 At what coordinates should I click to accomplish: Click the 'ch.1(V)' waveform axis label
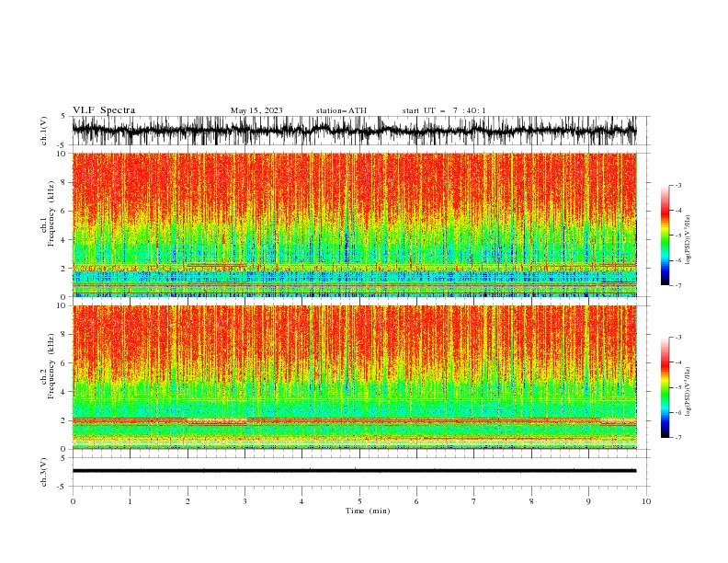(x=44, y=131)
